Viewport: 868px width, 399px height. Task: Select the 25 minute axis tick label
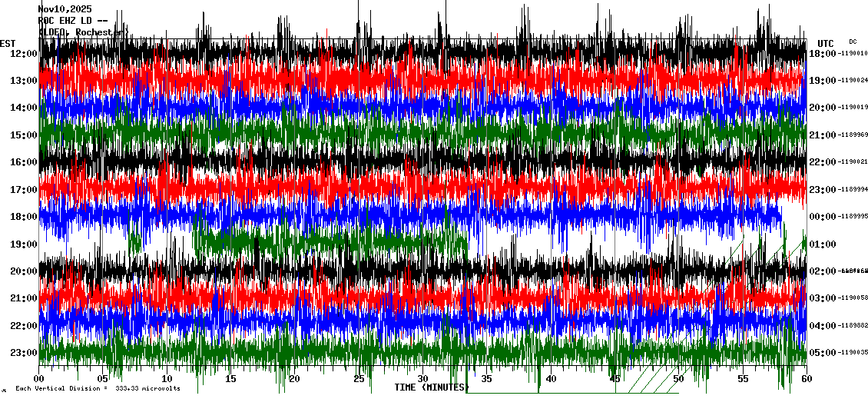[359, 379]
